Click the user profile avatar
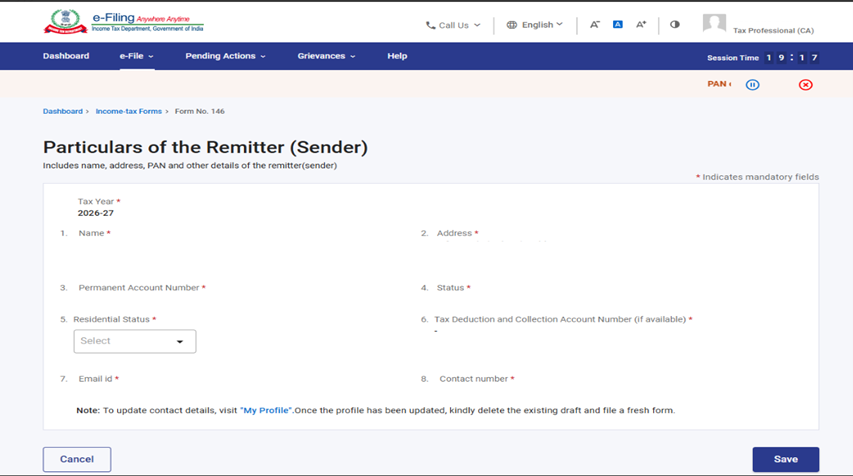 click(x=714, y=24)
